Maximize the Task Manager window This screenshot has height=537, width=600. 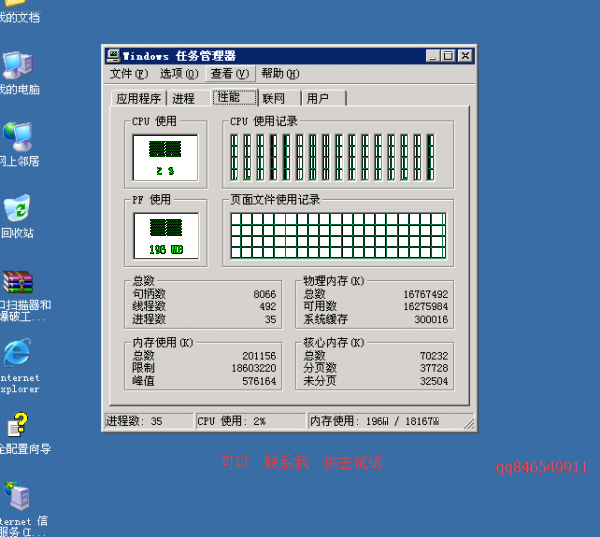[448, 56]
